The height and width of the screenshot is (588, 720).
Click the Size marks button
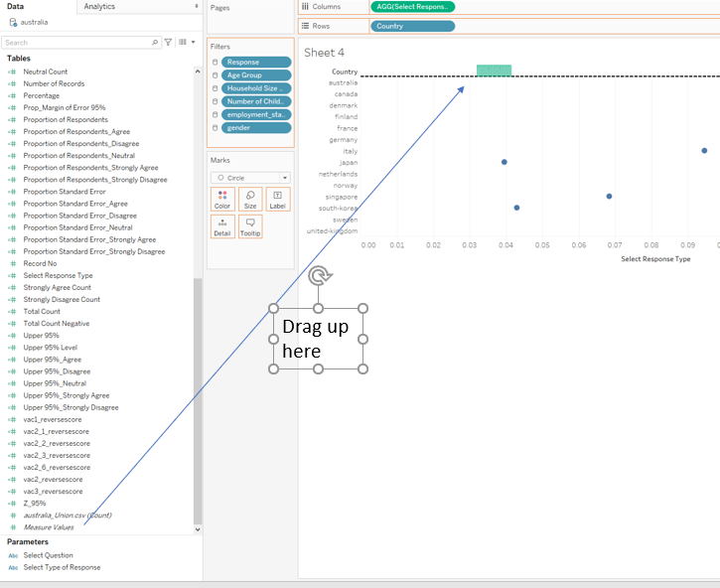coord(250,199)
